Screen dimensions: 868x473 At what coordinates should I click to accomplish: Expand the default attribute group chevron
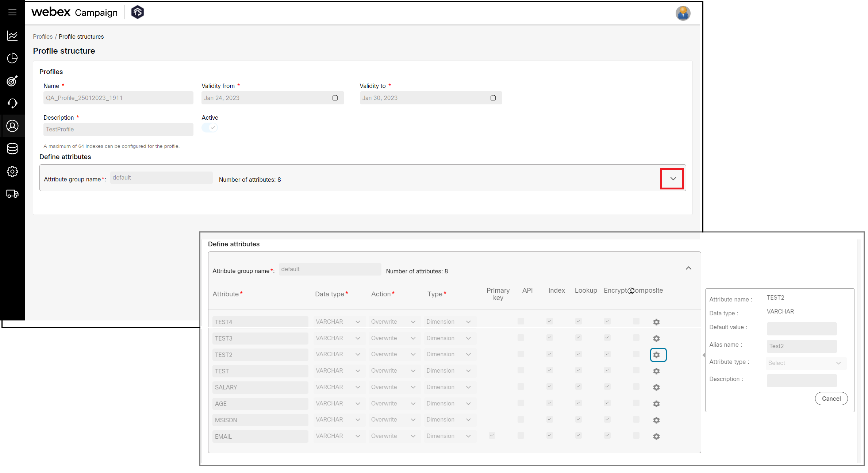[x=673, y=179]
